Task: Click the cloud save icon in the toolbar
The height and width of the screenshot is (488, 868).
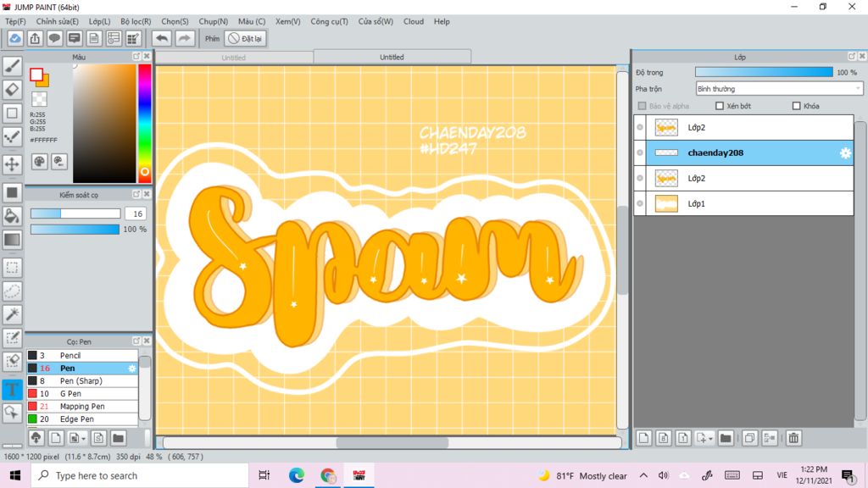Action: pos(15,38)
